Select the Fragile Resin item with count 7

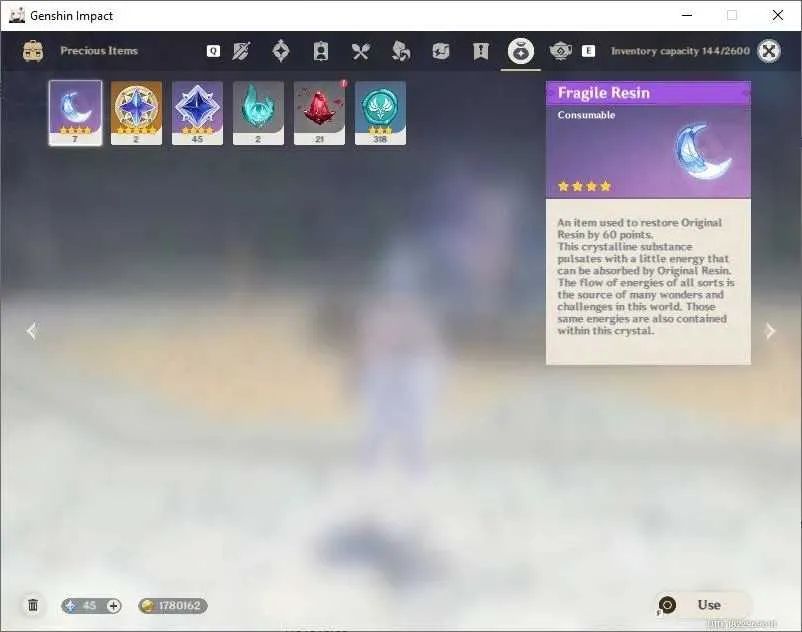76,113
